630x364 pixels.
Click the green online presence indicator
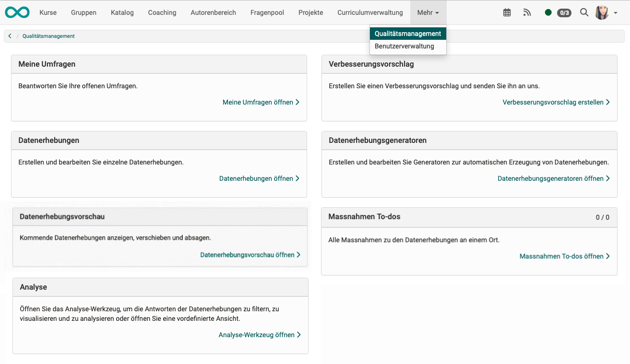coord(548,12)
